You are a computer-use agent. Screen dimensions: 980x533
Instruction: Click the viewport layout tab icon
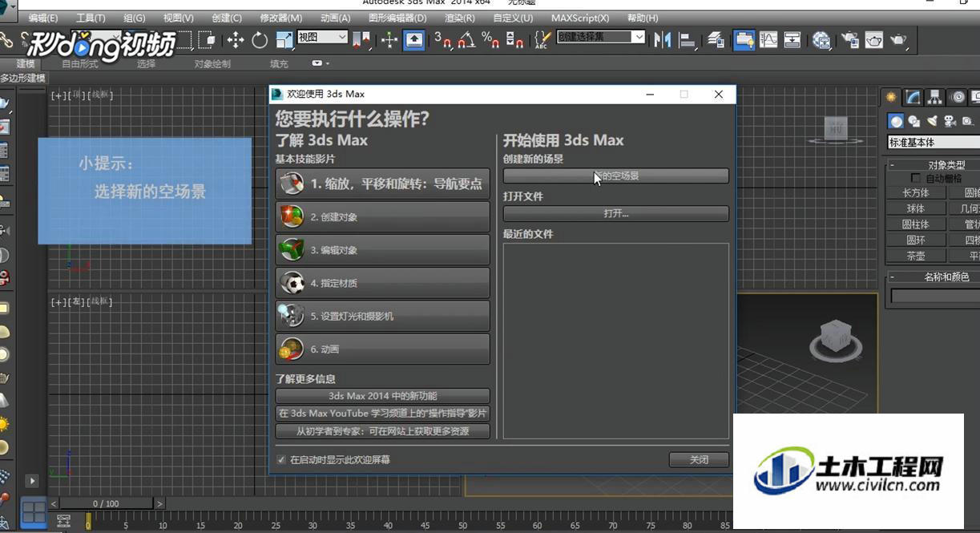[x=34, y=511]
